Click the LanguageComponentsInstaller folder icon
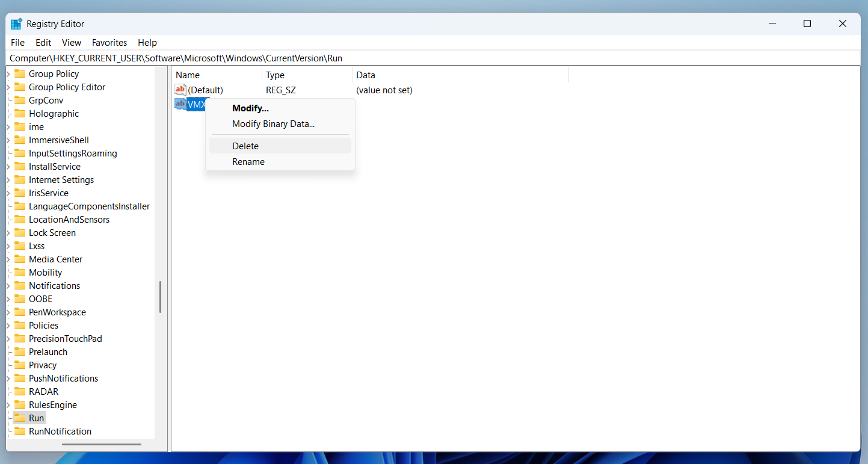This screenshot has width=868, height=464. click(x=20, y=206)
